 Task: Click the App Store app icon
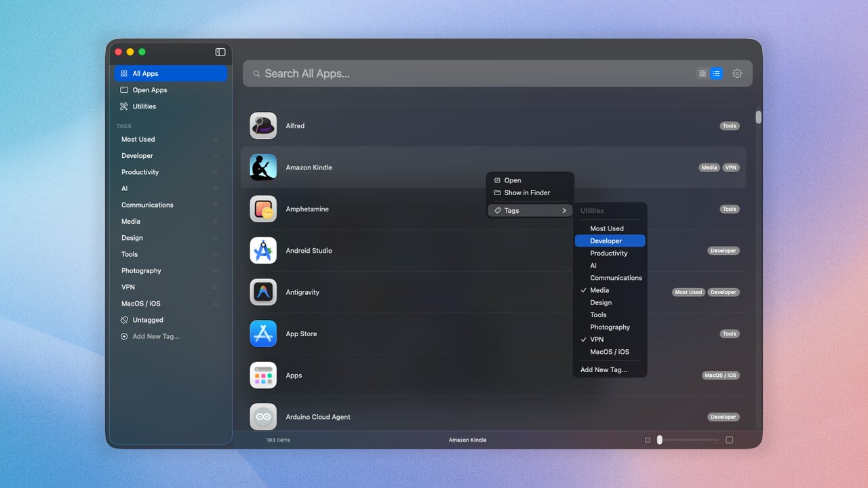click(263, 333)
